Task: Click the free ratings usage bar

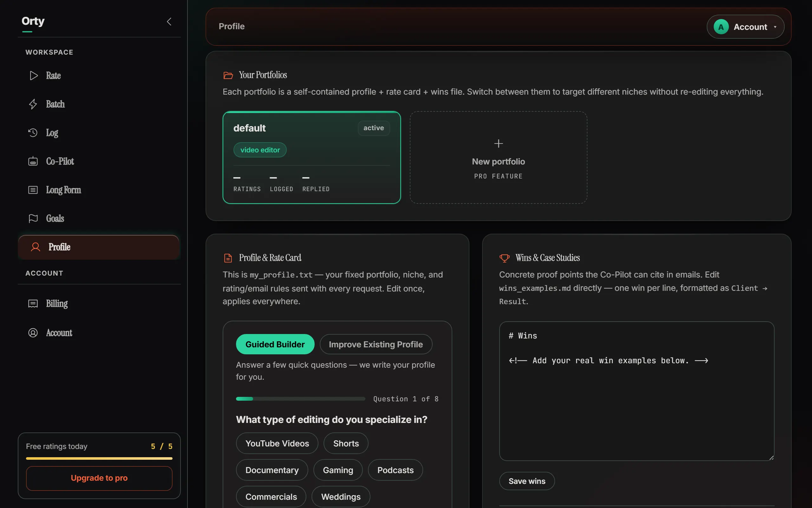Action: click(99, 458)
